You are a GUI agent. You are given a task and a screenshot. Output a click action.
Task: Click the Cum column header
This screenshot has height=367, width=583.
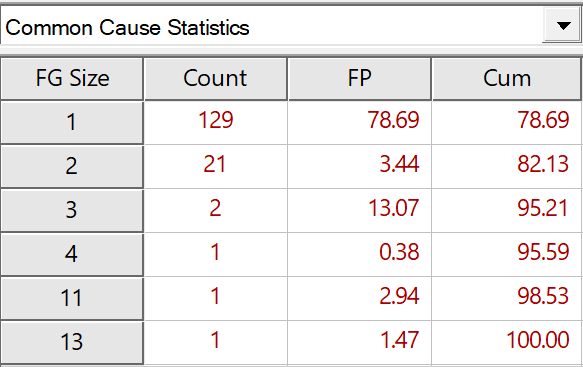click(507, 78)
